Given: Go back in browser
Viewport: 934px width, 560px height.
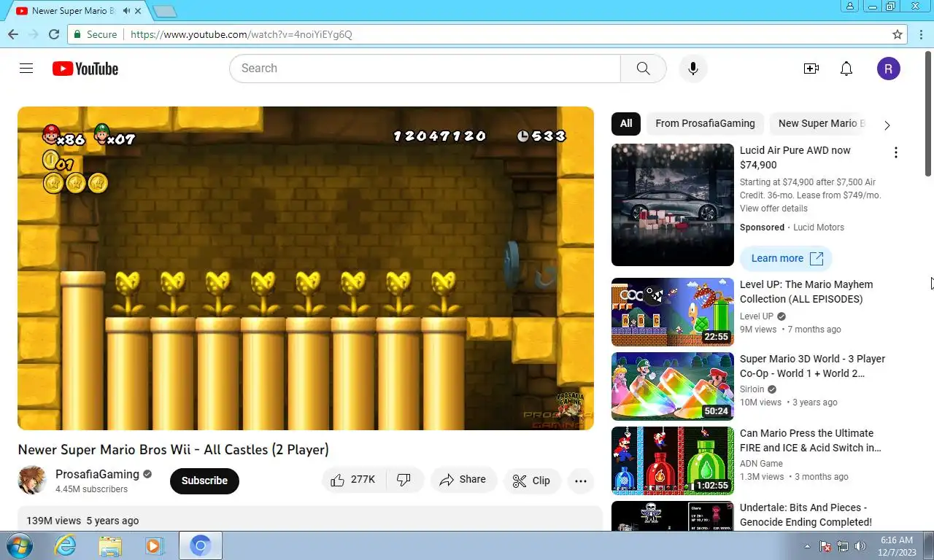Looking at the screenshot, I should click(13, 34).
